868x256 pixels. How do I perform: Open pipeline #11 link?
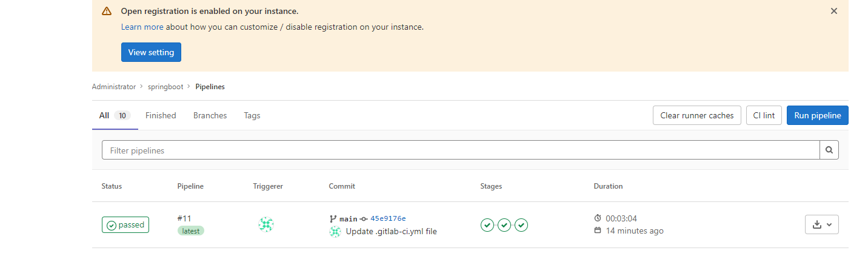(x=184, y=218)
